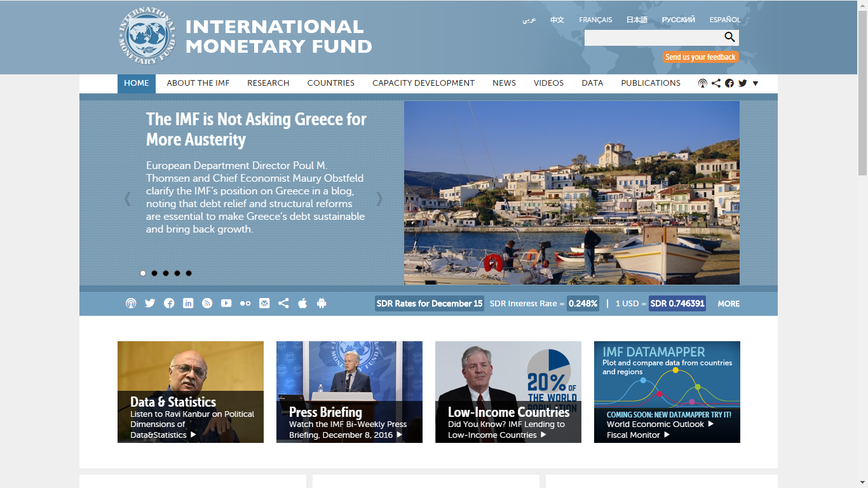
Task: Select the third carousel dot
Action: pyautogui.click(x=166, y=273)
